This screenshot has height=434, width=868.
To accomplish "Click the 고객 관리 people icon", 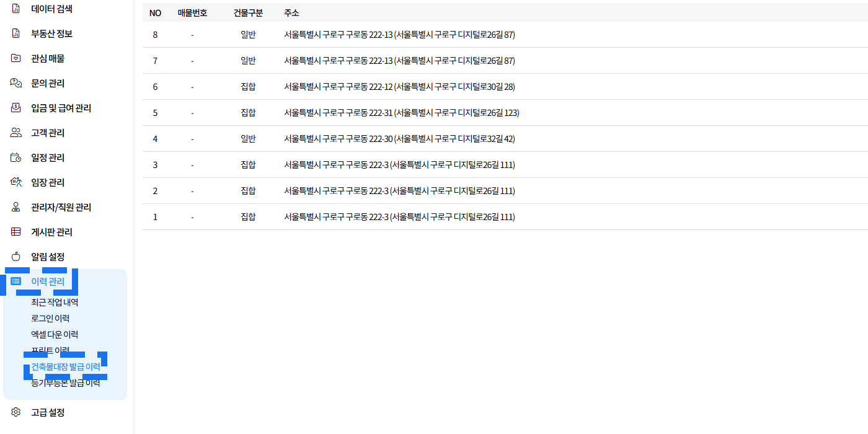I will [x=16, y=133].
